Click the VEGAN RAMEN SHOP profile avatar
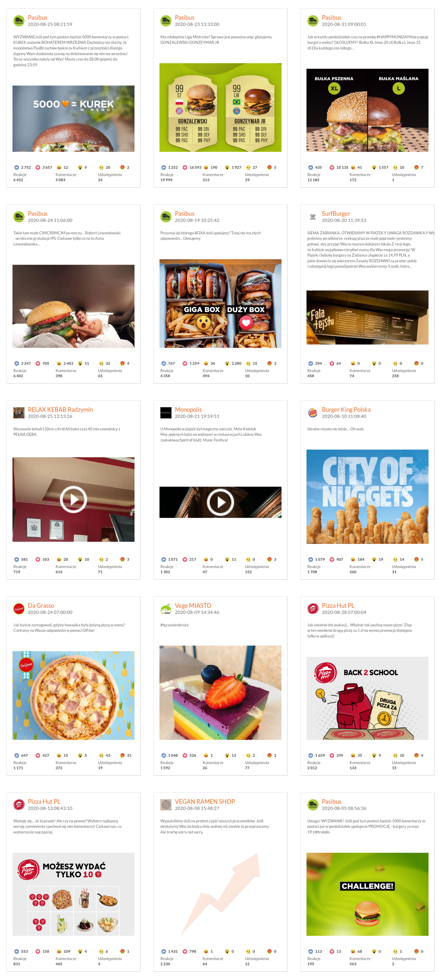The width and height of the screenshot is (441, 980). [x=166, y=804]
